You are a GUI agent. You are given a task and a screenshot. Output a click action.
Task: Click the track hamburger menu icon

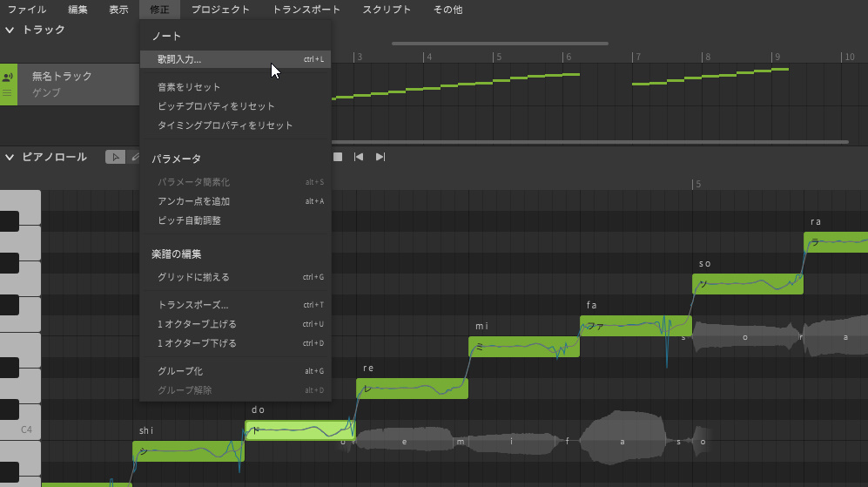click(7, 93)
